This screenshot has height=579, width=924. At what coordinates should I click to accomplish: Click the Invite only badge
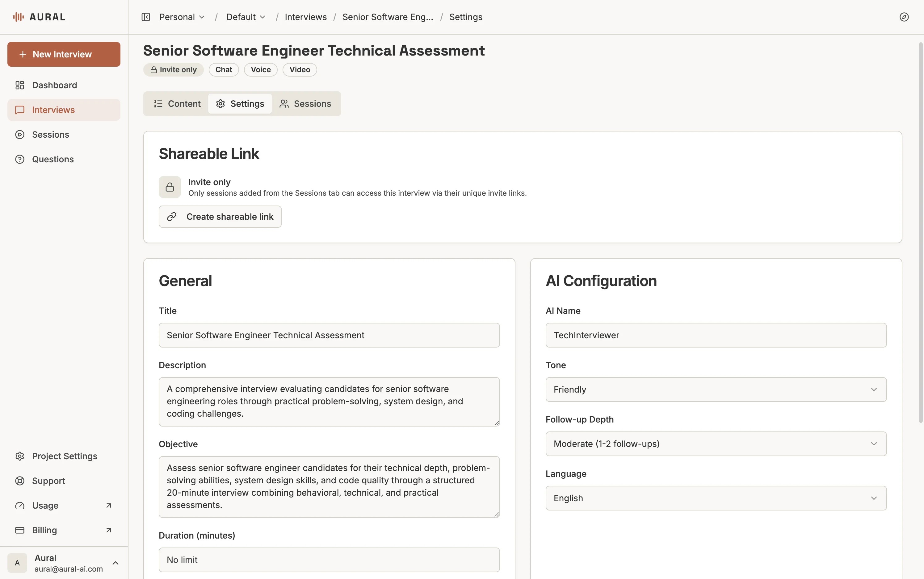click(x=174, y=70)
